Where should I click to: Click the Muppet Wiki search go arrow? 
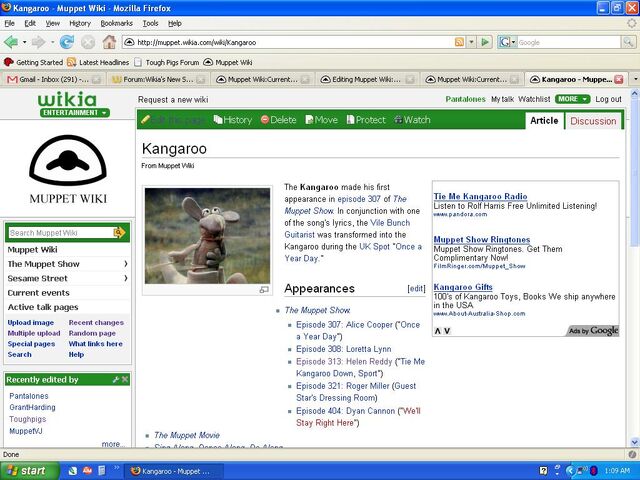tap(119, 233)
